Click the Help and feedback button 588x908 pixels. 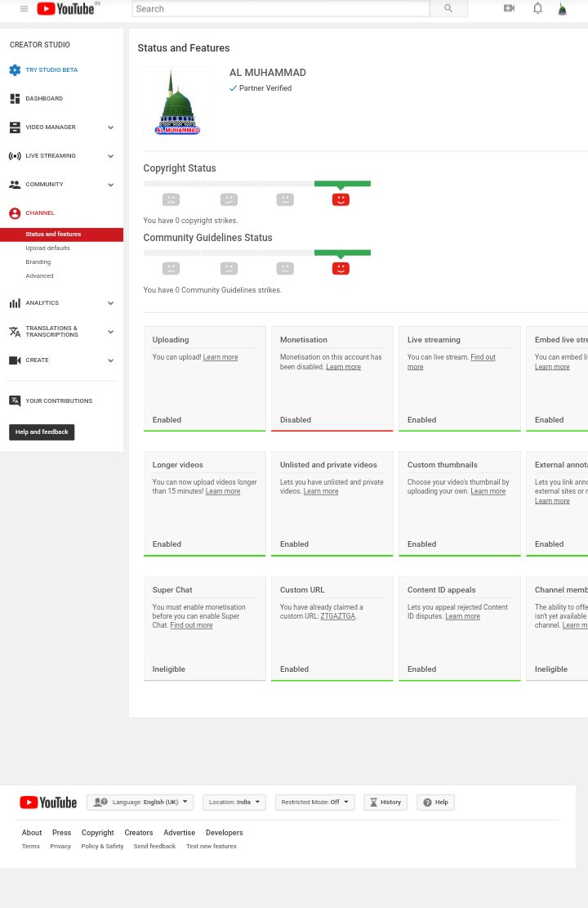42,432
